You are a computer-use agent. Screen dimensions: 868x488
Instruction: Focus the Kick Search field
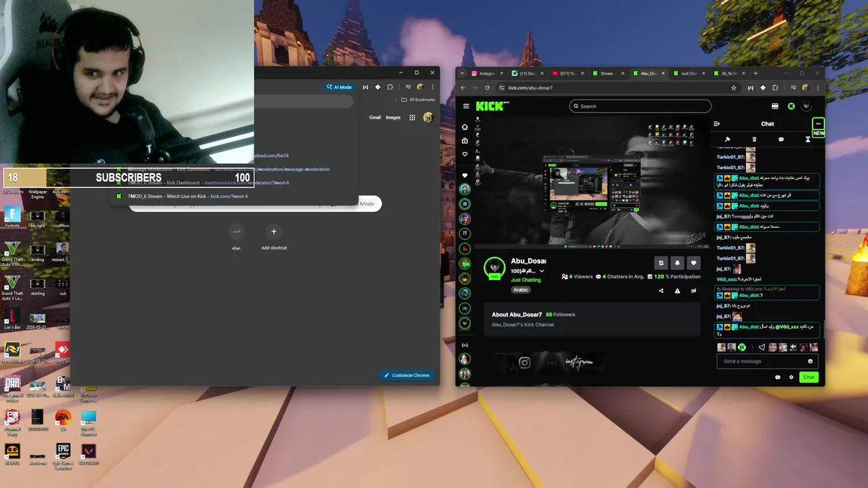pyautogui.click(x=640, y=106)
